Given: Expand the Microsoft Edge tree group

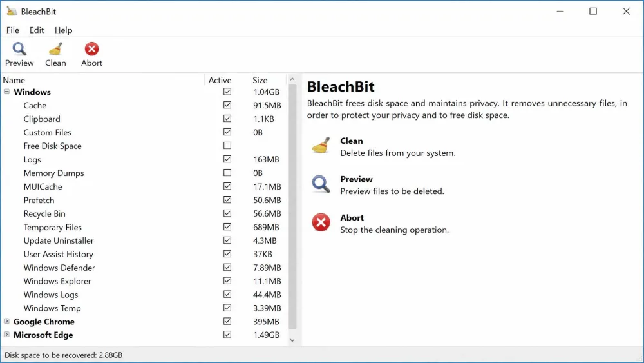Looking at the screenshot, I should click(x=6, y=335).
